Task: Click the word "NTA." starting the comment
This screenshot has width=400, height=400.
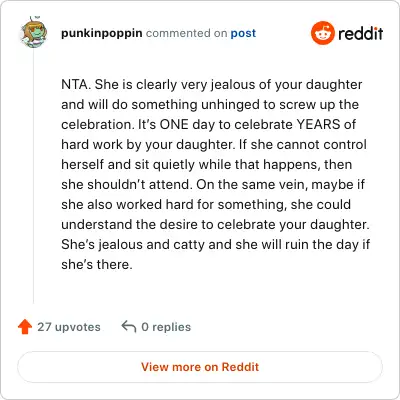Action: [76, 85]
